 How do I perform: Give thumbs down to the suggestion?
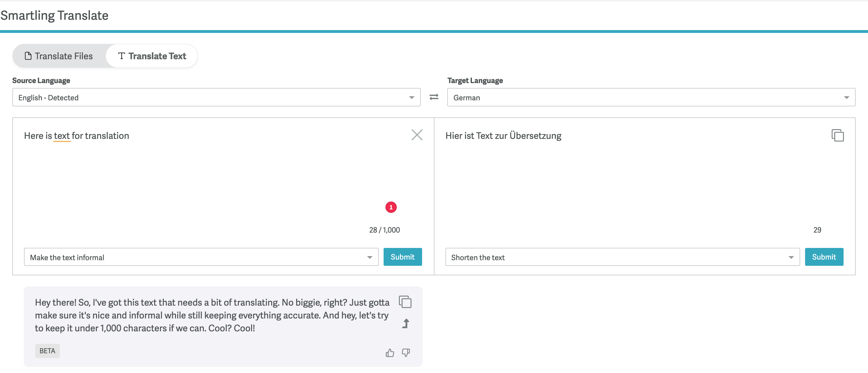point(406,353)
